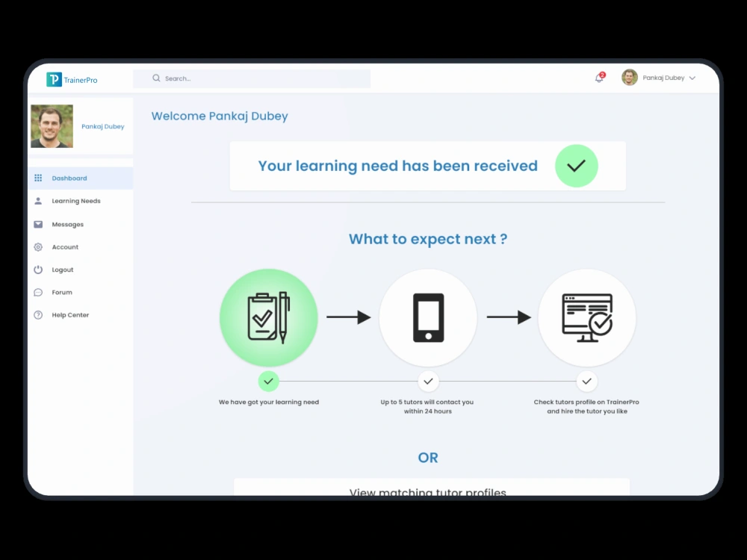Open the Pankaj Dubey sidebar profile name link
The height and width of the screenshot is (560, 747).
coord(103,126)
